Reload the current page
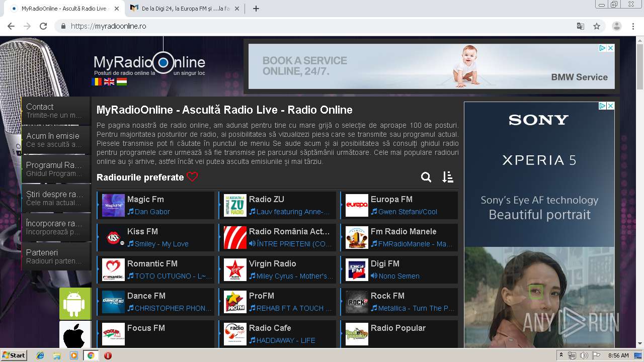 43,26
